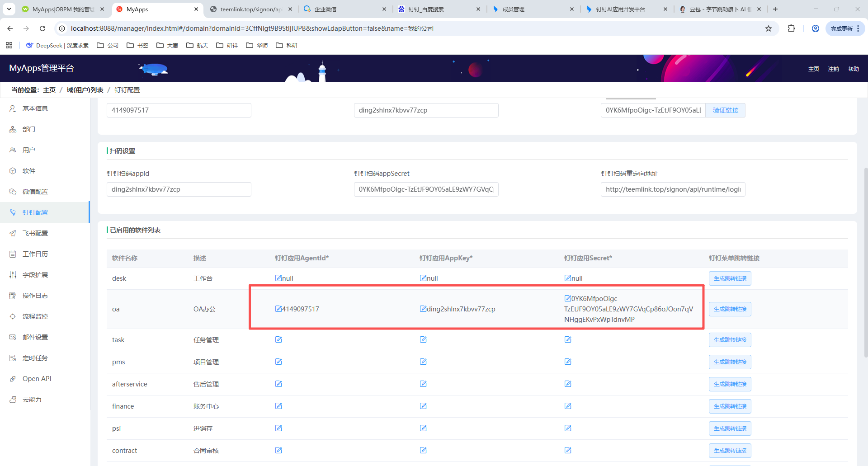Image resolution: width=868 pixels, height=466 pixels.
Task: Open 软件 in the sidebar
Action: pyautogui.click(x=45, y=171)
